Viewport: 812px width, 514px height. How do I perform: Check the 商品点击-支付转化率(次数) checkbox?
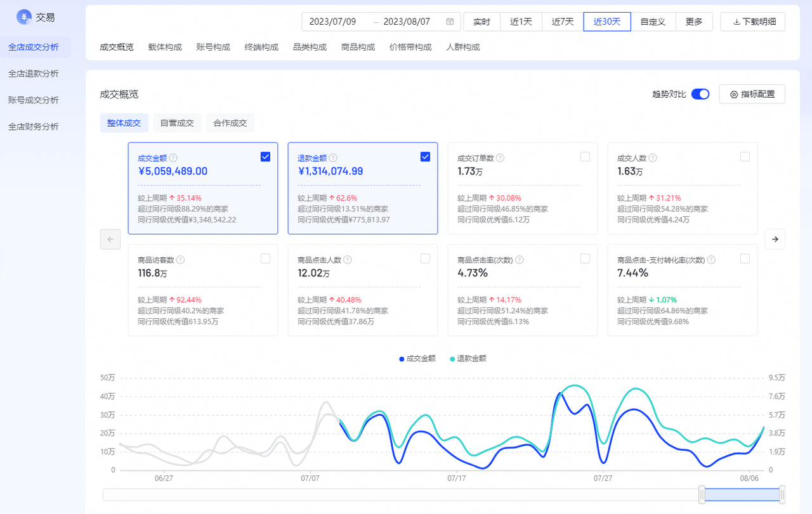tap(745, 259)
